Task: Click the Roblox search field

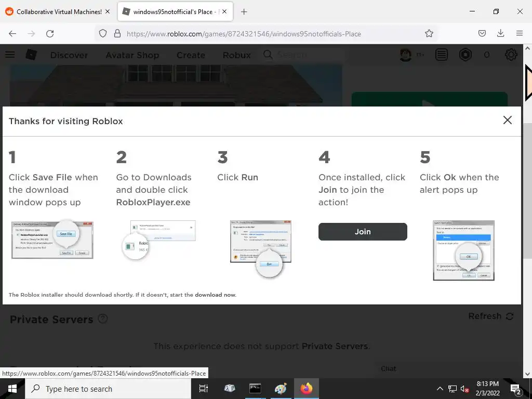Action: tap(303, 55)
